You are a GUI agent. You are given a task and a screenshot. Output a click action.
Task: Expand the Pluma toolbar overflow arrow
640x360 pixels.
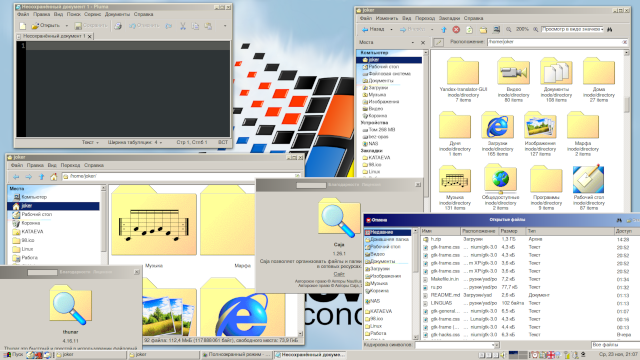tap(224, 26)
